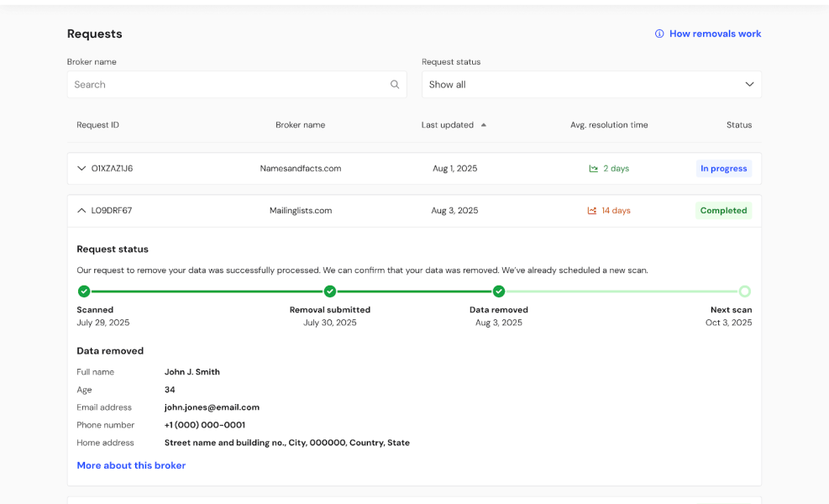Click the info icon beside How removals work
The width and height of the screenshot is (829, 504).
coord(659,34)
